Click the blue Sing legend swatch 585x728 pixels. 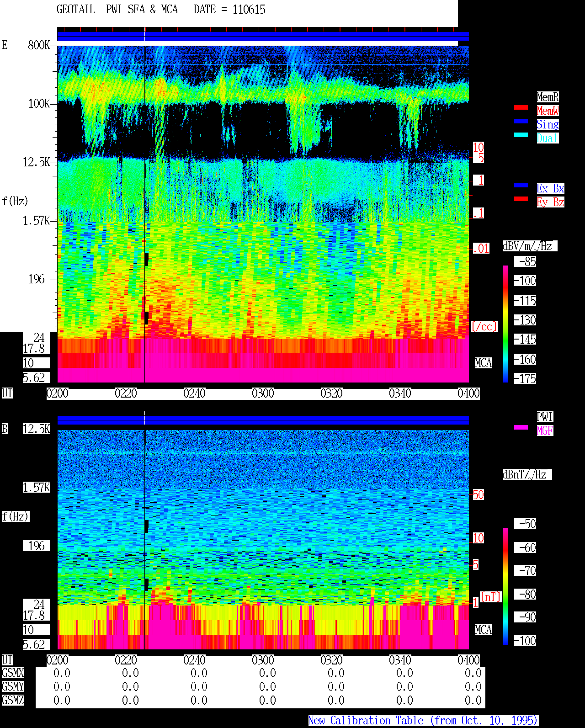point(521,121)
